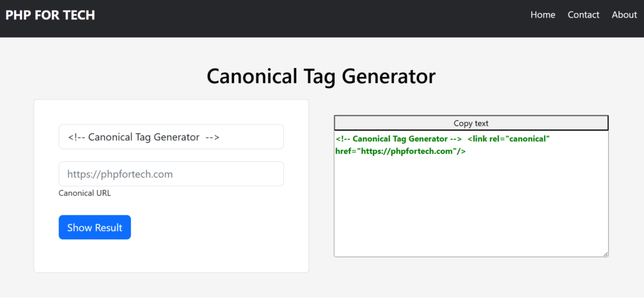Click the dark navigation bar background
This screenshot has width=644, height=303.
(312, 19)
